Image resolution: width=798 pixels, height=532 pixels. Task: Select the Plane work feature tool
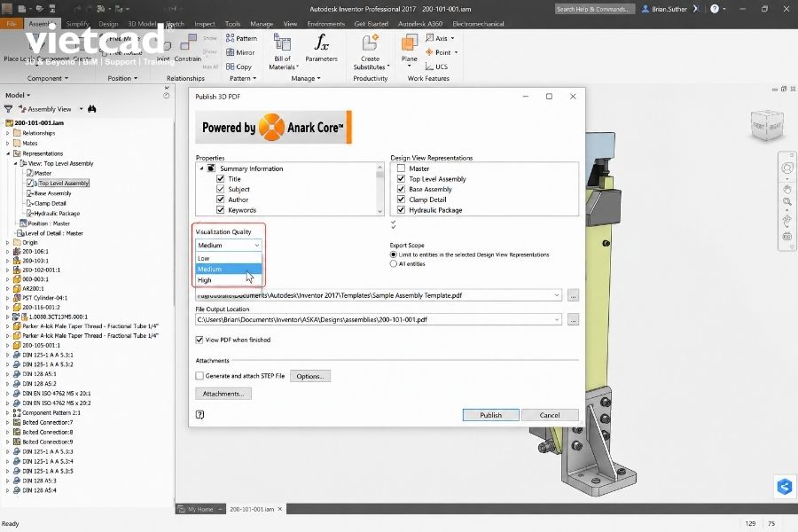pyautogui.click(x=409, y=50)
